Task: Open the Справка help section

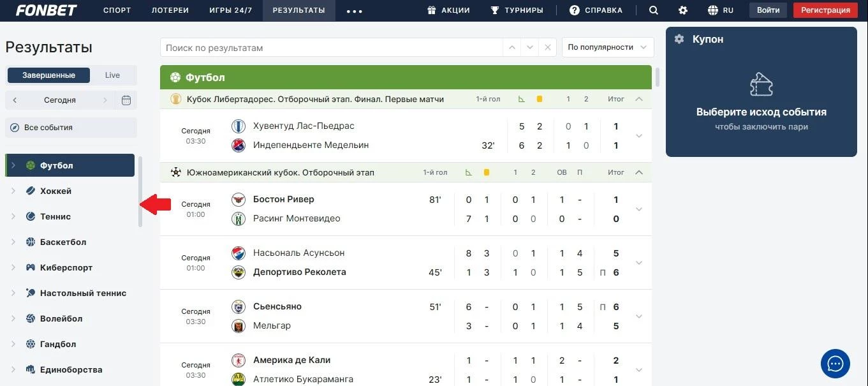Action: (596, 10)
